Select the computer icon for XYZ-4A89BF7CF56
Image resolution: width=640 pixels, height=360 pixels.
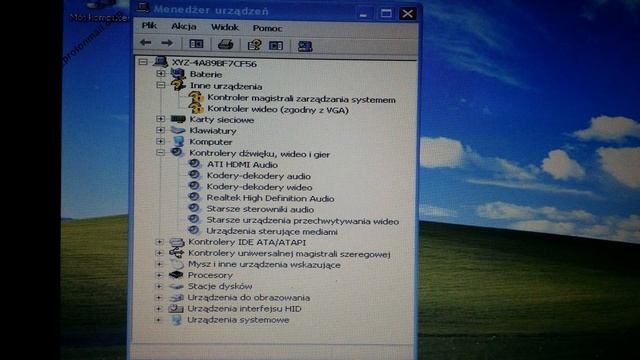160,62
